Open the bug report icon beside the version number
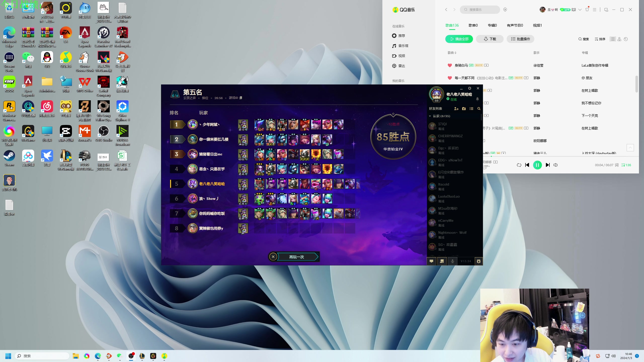This screenshot has width=644, height=362. pyautogui.click(x=478, y=261)
